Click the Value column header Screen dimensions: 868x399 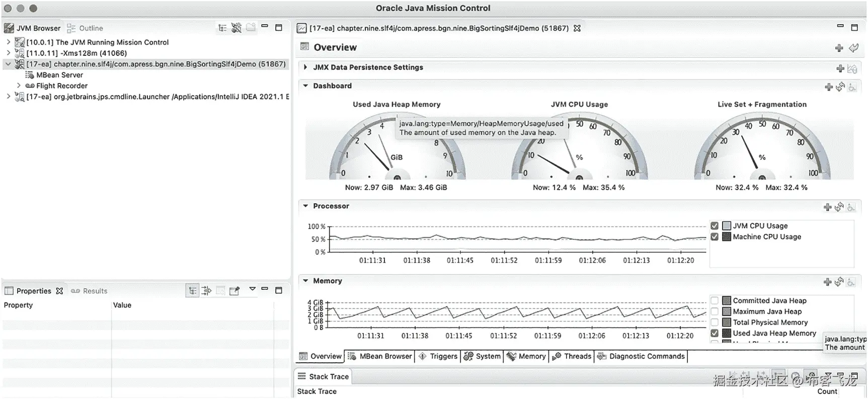click(193, 305)
